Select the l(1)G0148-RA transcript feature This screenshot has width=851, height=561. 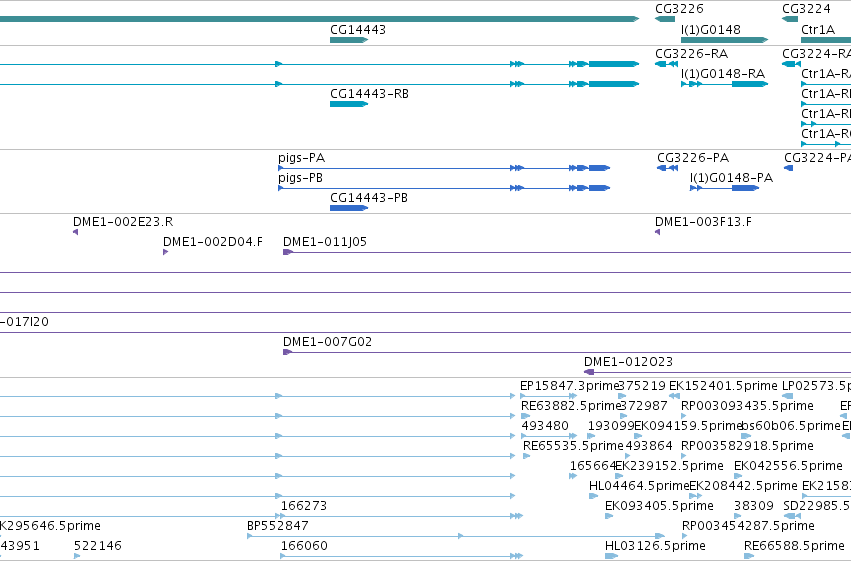(x=725, y=84)
